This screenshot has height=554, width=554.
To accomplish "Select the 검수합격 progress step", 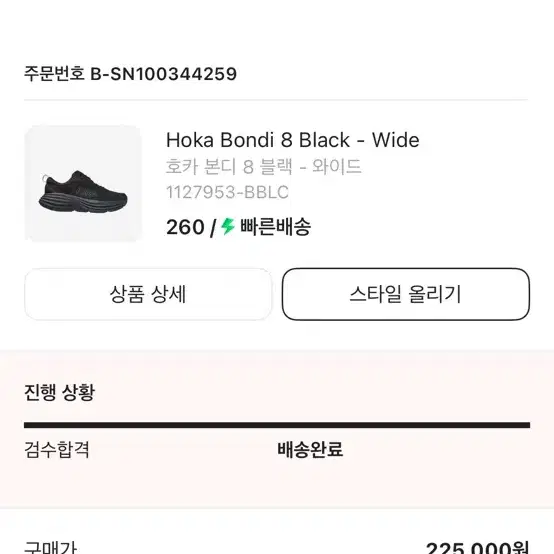I will coord(57,449).
